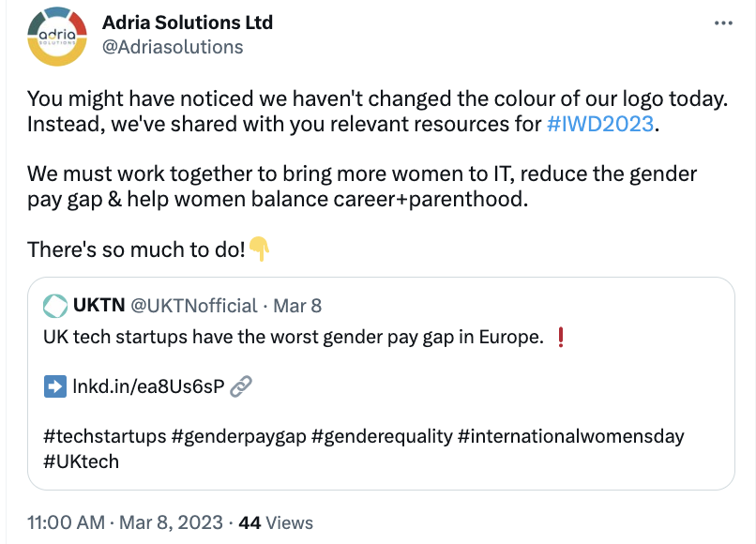Click the UKTN circular avatar icon
The width and height of the screenshot is (756, 544).
(54, 306)
